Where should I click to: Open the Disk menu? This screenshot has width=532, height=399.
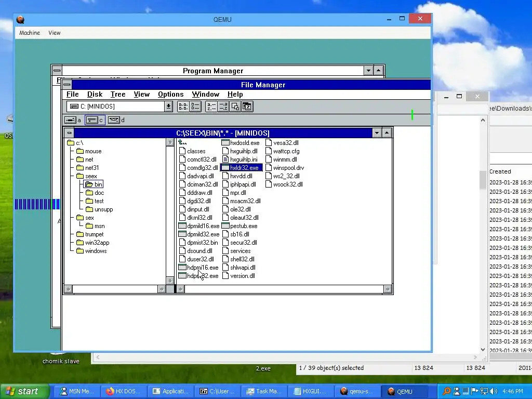click(x=95, y=95)
